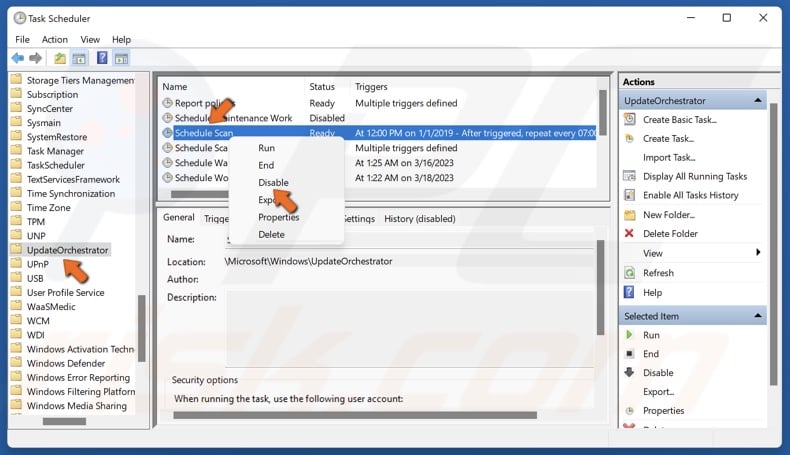Select the WaaSMedic folder

pos(51,307)
